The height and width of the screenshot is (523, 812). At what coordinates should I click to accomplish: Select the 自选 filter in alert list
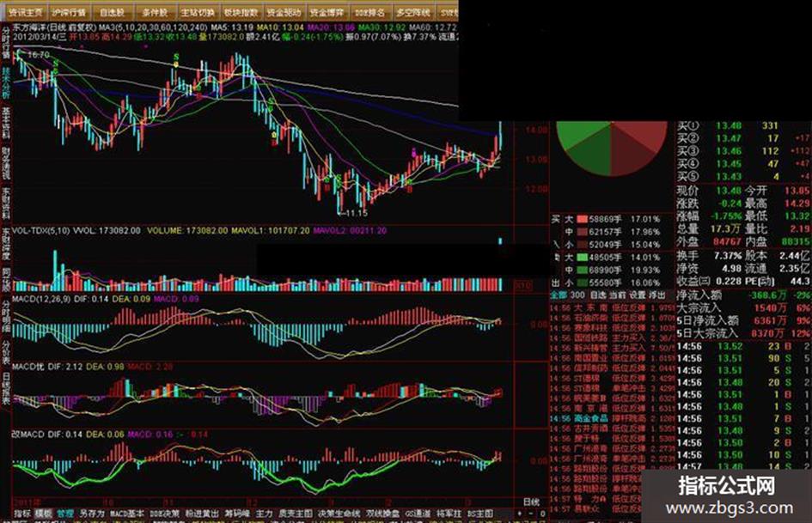point(597,295)
